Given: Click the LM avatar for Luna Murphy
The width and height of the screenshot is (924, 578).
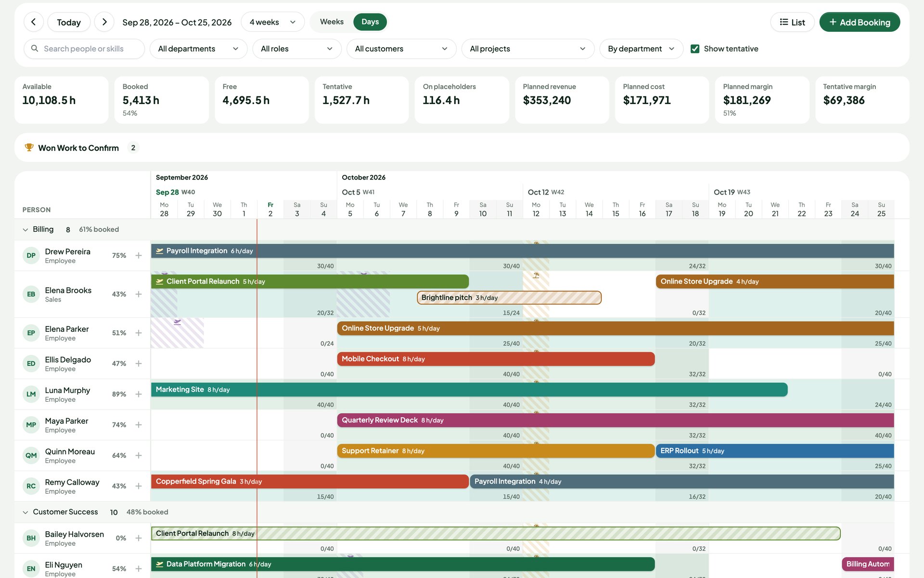Looking at the screenshot, I should [31, 394].
